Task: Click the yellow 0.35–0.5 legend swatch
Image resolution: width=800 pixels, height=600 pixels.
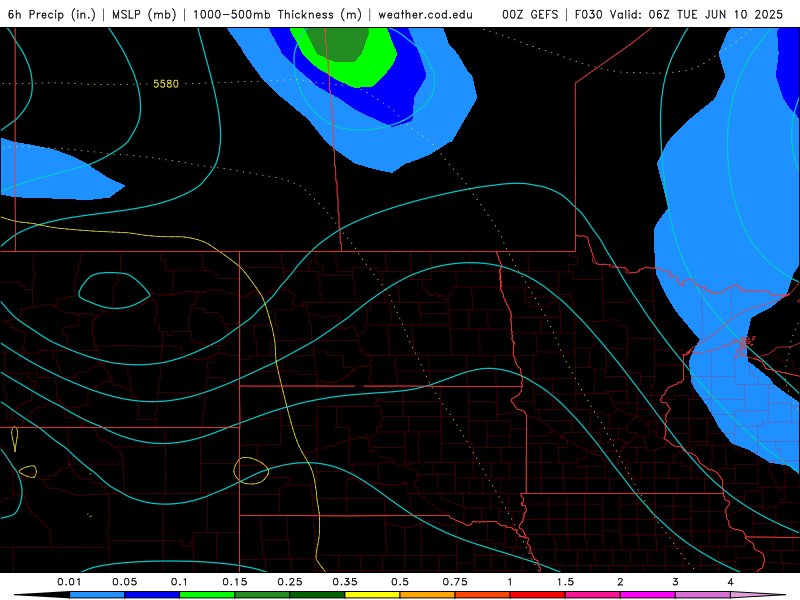Action: coord(372,595)
